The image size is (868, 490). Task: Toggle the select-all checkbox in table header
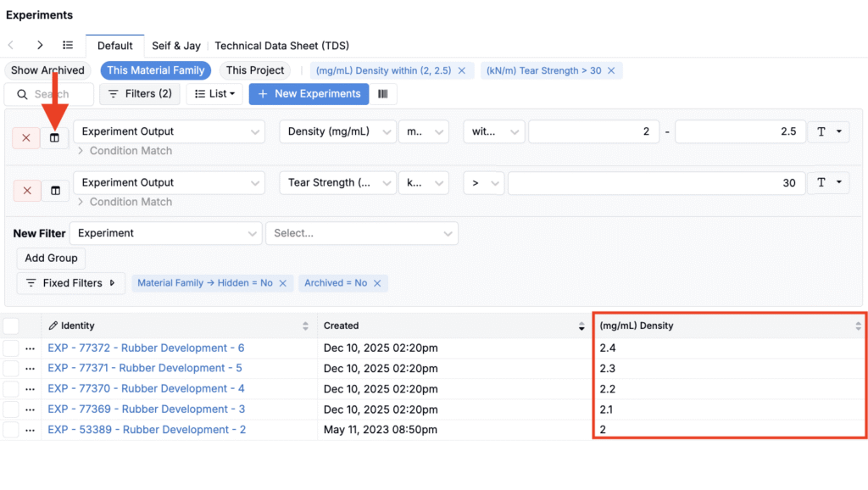[x=11, y=326]
